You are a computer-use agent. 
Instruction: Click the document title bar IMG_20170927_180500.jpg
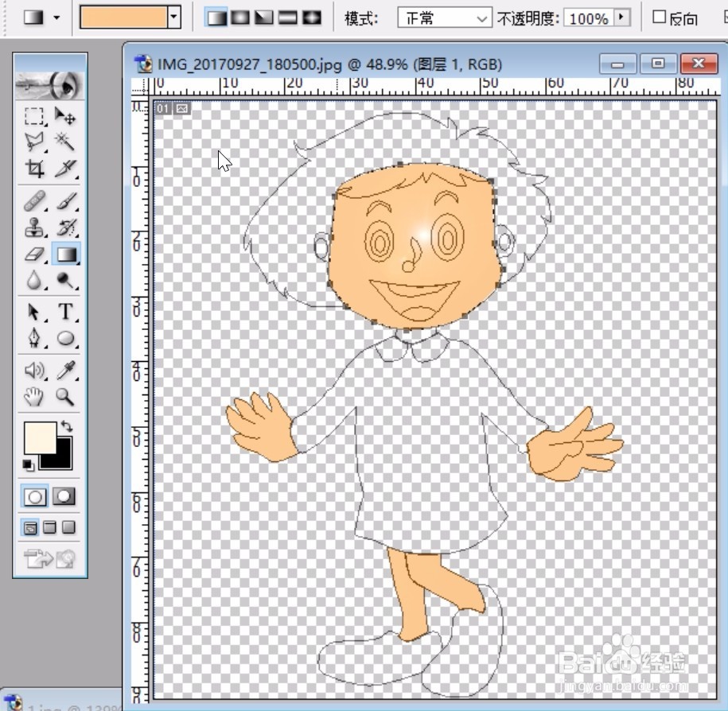329,64
